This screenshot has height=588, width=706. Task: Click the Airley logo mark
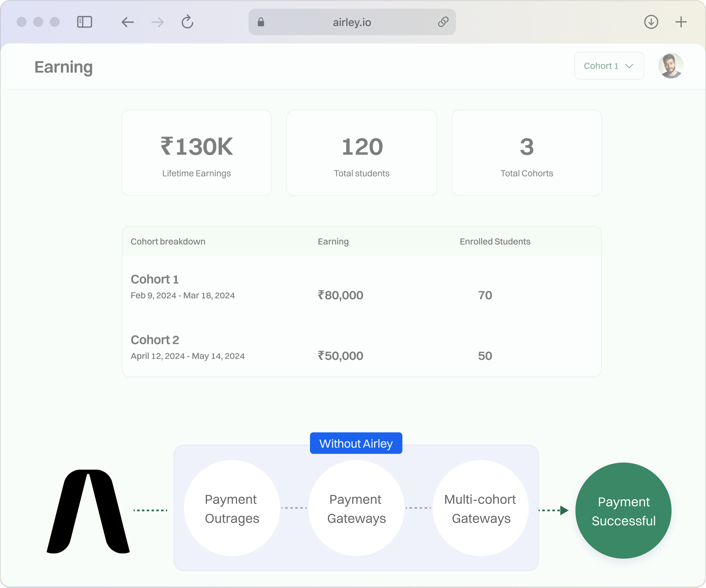pyautogui.click(x=88, y=512)
